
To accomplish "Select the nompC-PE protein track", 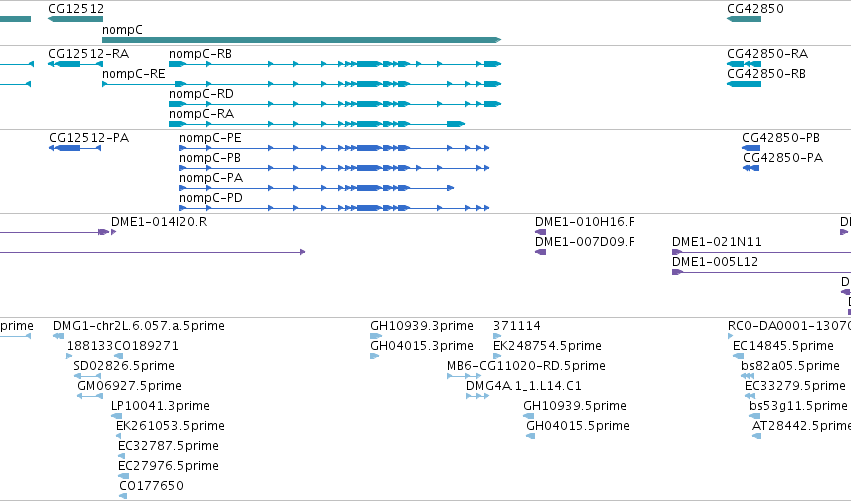I will [334, 148].
